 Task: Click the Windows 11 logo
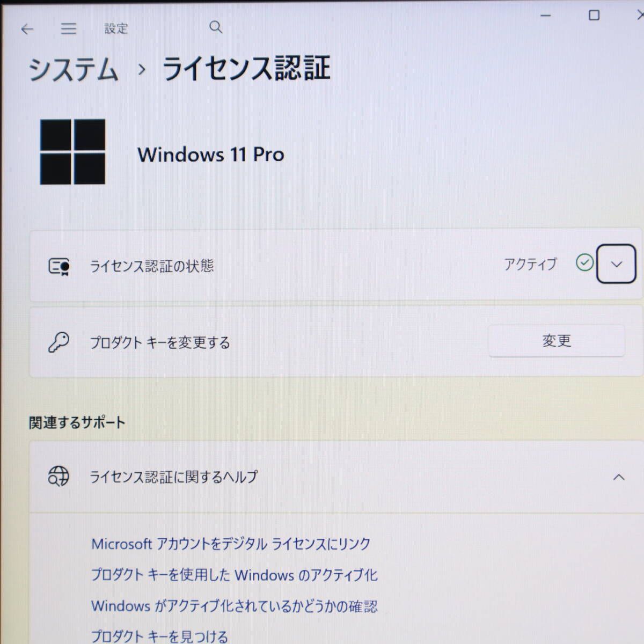[x=72, y=152]
